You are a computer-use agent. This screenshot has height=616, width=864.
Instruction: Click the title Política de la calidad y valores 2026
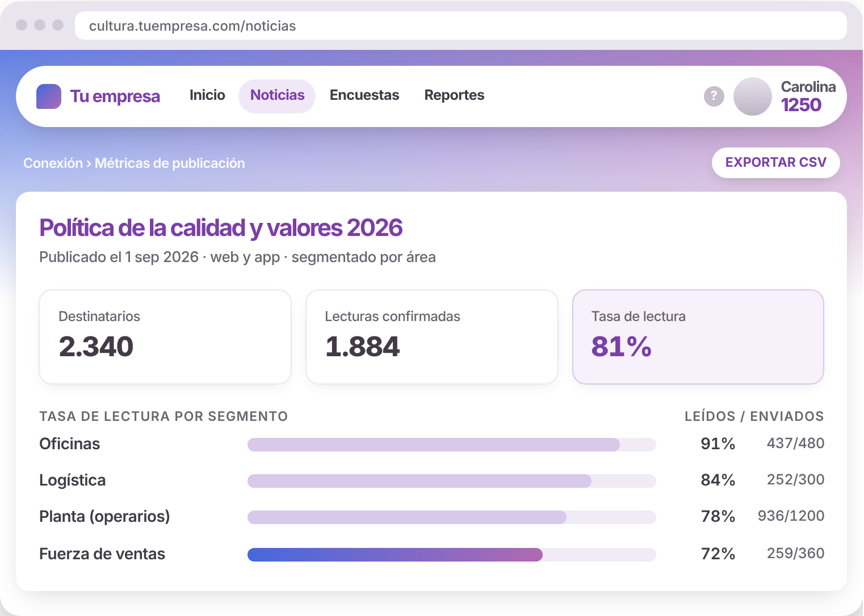(x=221, y=228)
